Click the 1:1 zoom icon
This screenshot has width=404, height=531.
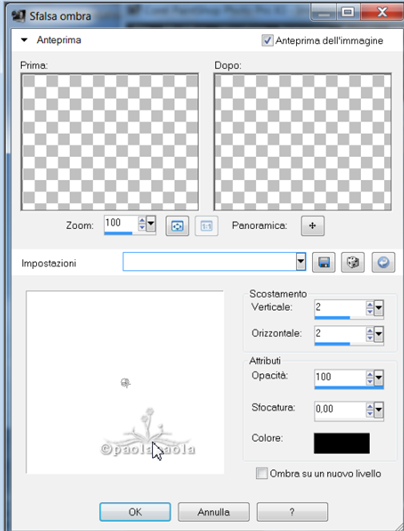[x=207, y=226]
